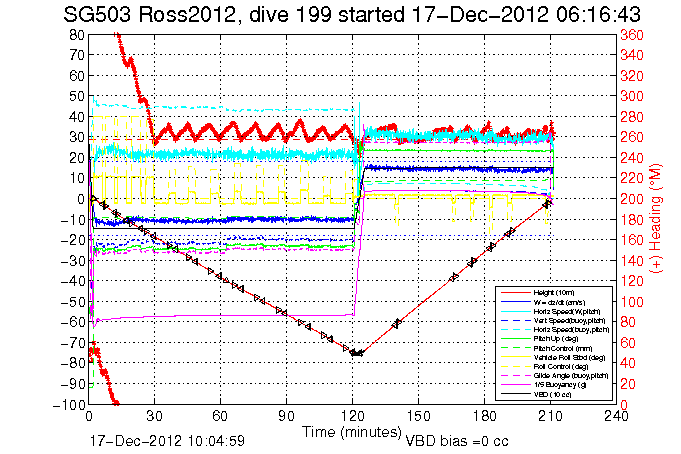681x454 pixels.
Task: Click the red heading tick label "320"
Action: (x=632, y=76)
